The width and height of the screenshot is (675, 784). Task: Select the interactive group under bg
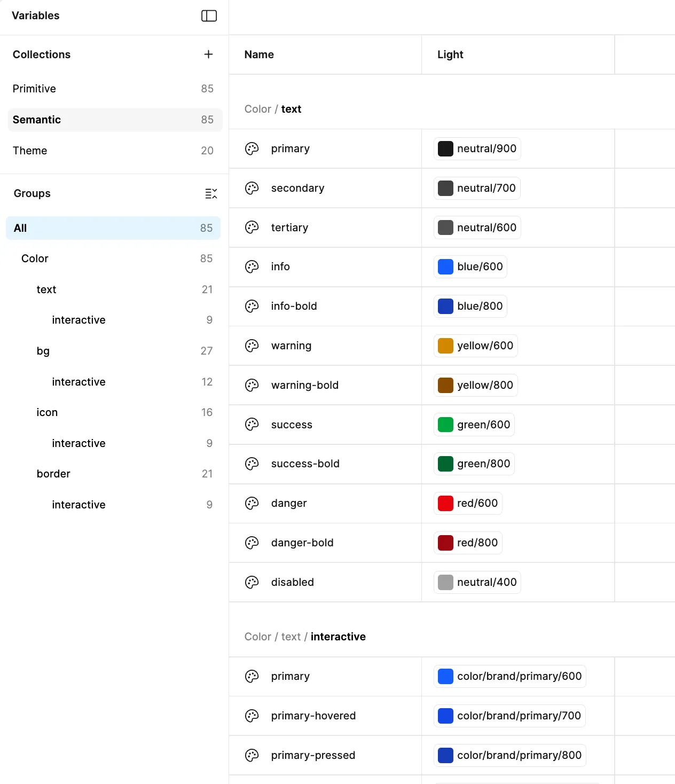[x=79, y=382]
